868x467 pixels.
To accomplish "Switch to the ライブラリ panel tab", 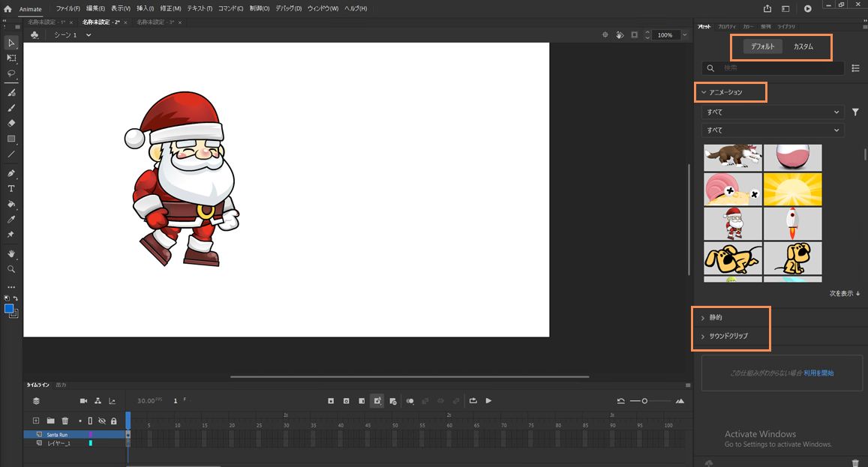I will click(786, 26).
